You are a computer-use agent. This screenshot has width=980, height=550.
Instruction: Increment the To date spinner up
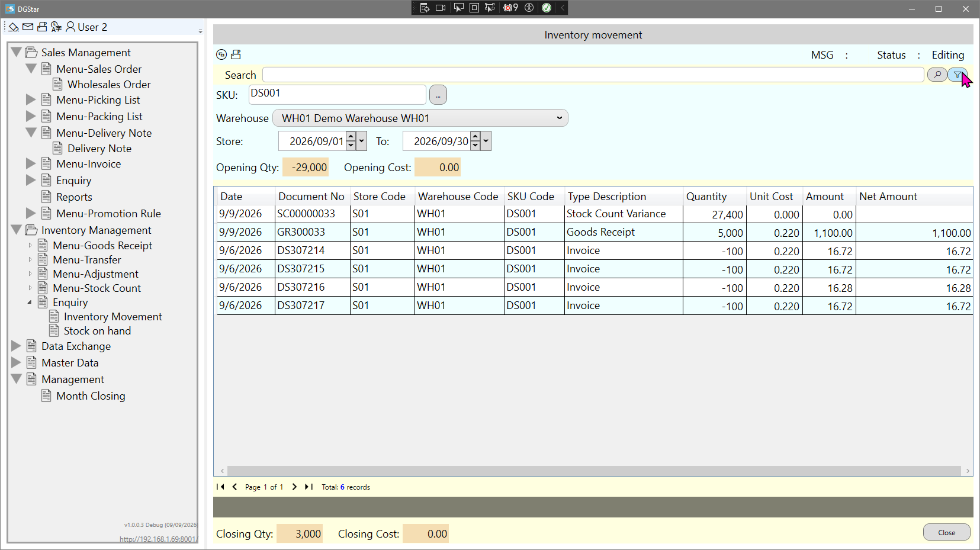point(475,137)
